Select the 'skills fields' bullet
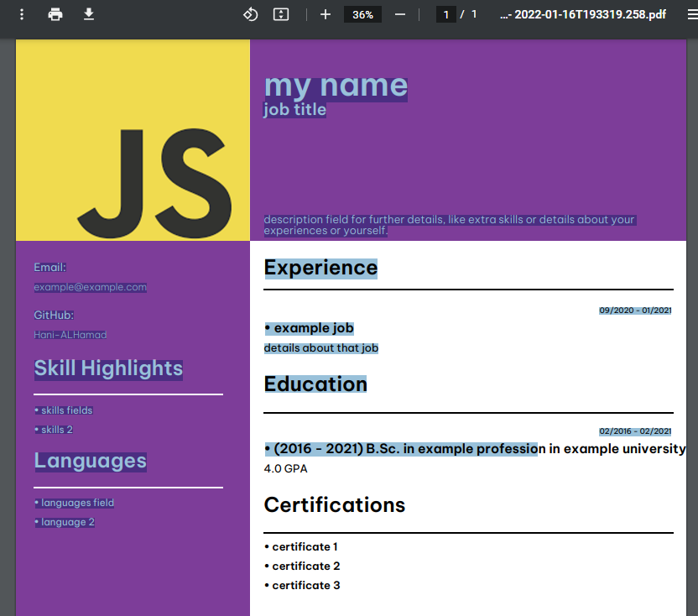Screen dimensions: 698x616 click(64, 410)
